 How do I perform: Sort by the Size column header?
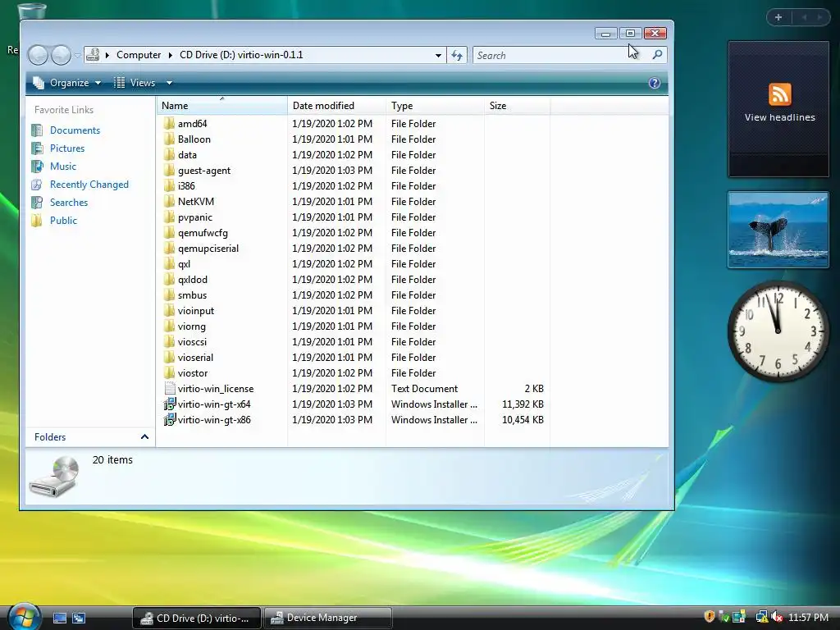517,106
